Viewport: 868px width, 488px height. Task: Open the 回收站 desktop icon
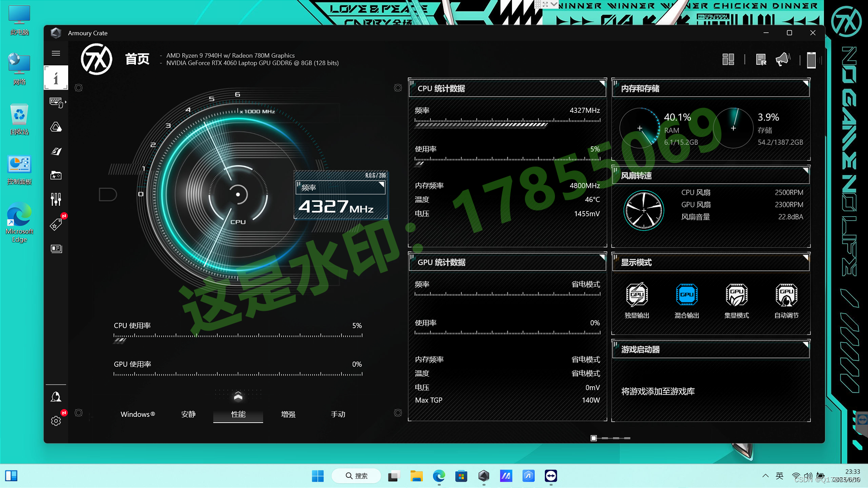pos(19,119)
